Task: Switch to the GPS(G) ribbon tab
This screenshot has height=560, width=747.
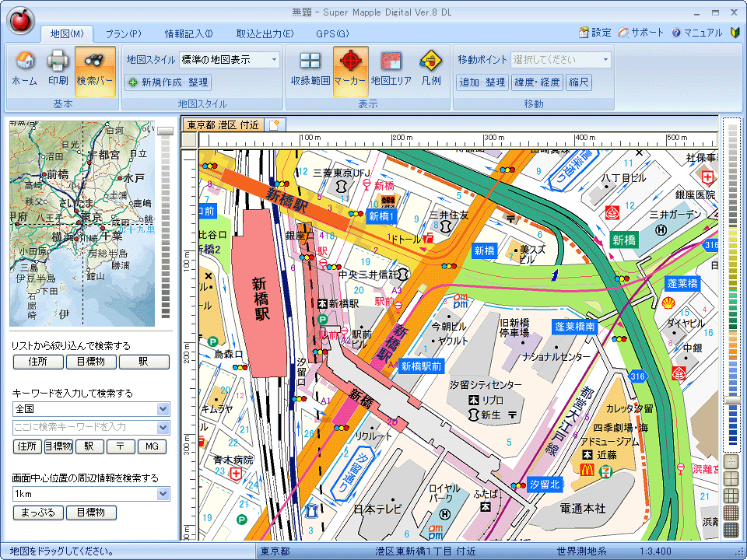Action: tap(332, 33)
